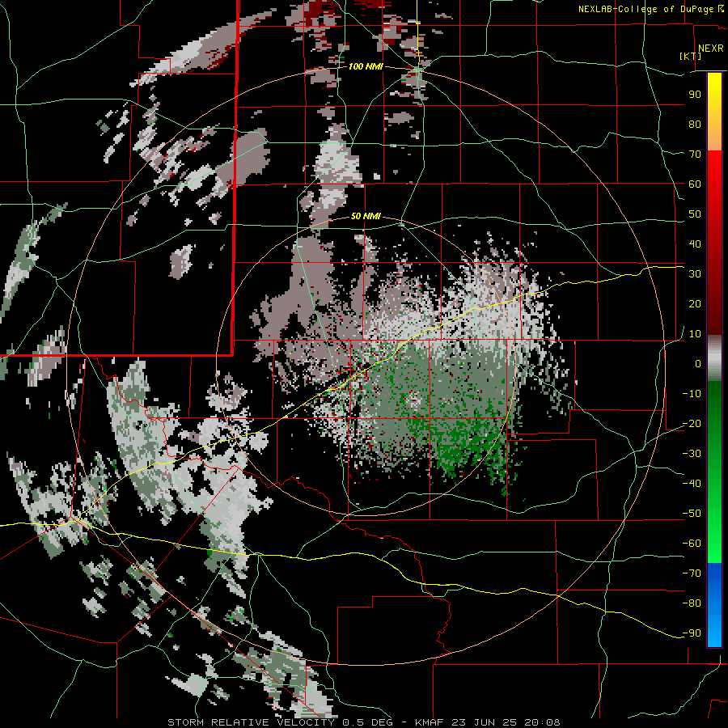Click the 30 value on the velocity scale
Image resolution: width=728 pixels, height=728 pixels.
click(x=695, y=274)
